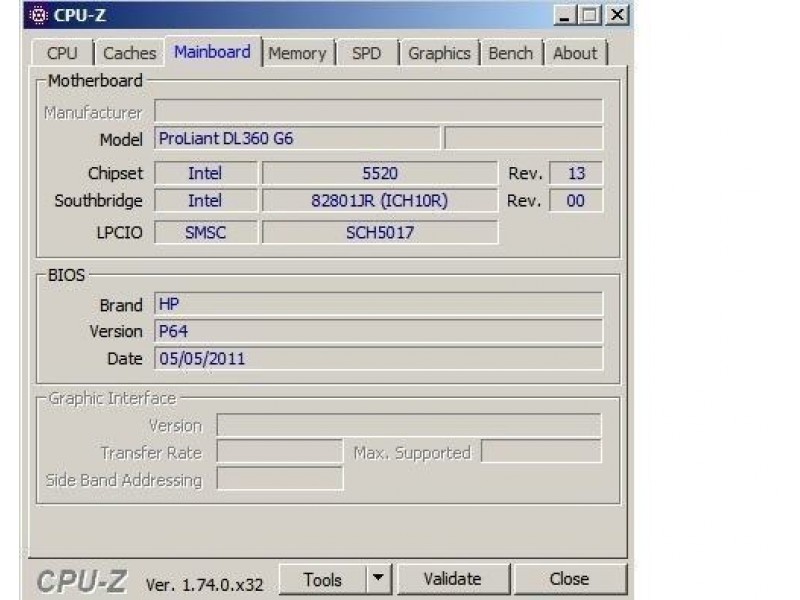This screenshot has height=600, width=800.
Task: Click the Validate button
Action: [453, 579]
